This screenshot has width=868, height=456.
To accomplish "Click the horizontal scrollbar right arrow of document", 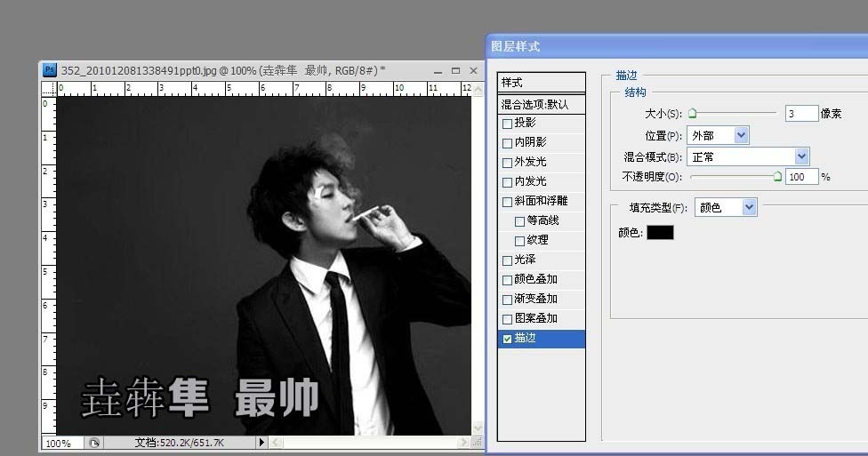I will point(464,442).
